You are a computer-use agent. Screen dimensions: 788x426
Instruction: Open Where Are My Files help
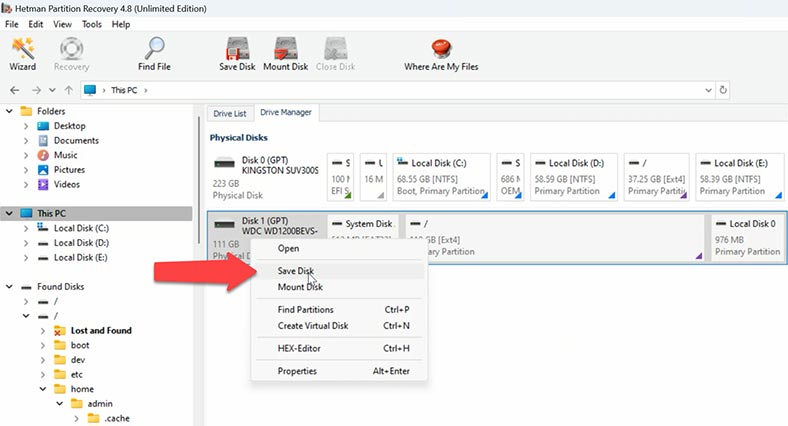(x=441, y=54)
